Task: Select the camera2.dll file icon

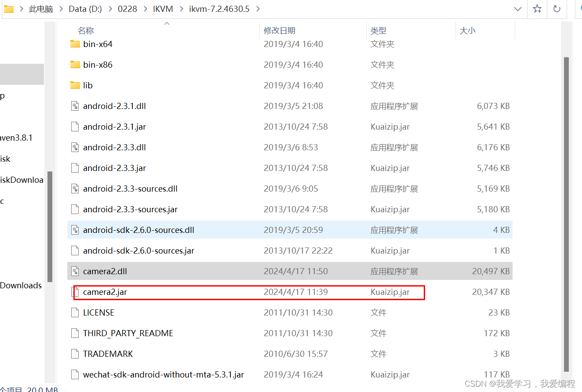Action: pos(75,271)
